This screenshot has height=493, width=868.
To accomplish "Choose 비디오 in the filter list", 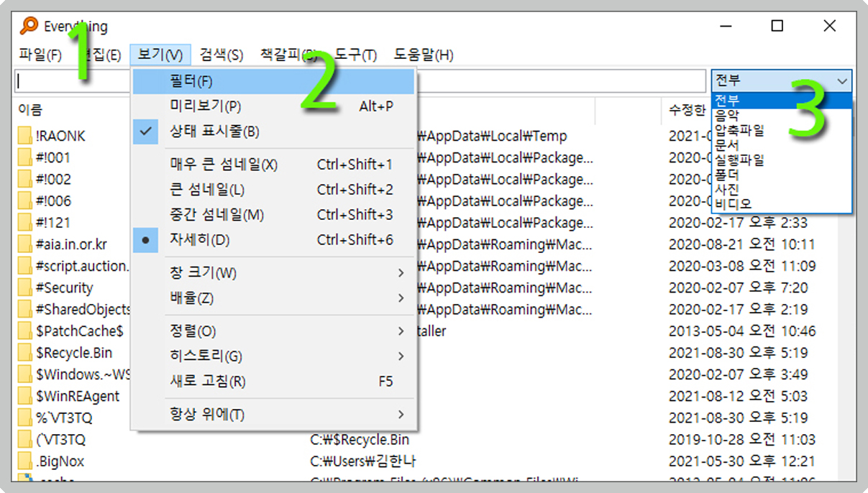I will coord(782,204).
